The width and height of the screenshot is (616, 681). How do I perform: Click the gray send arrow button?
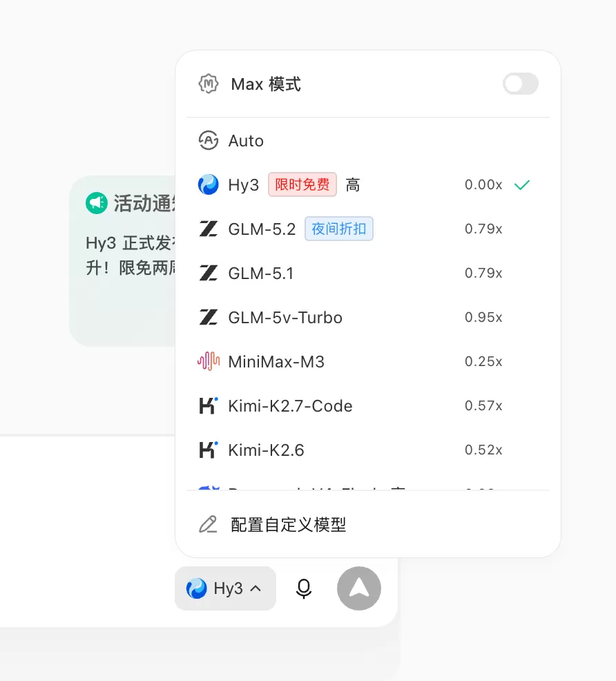pos(359,588)
